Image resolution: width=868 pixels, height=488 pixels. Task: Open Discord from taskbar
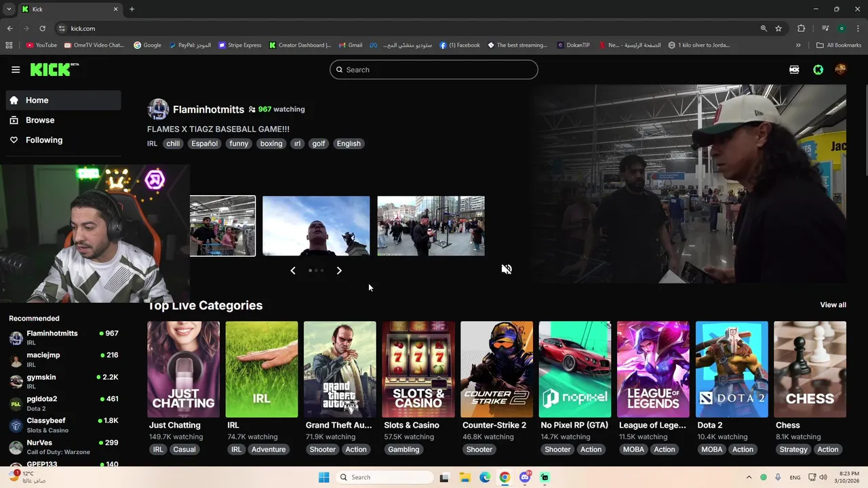(x=525, y=477)
